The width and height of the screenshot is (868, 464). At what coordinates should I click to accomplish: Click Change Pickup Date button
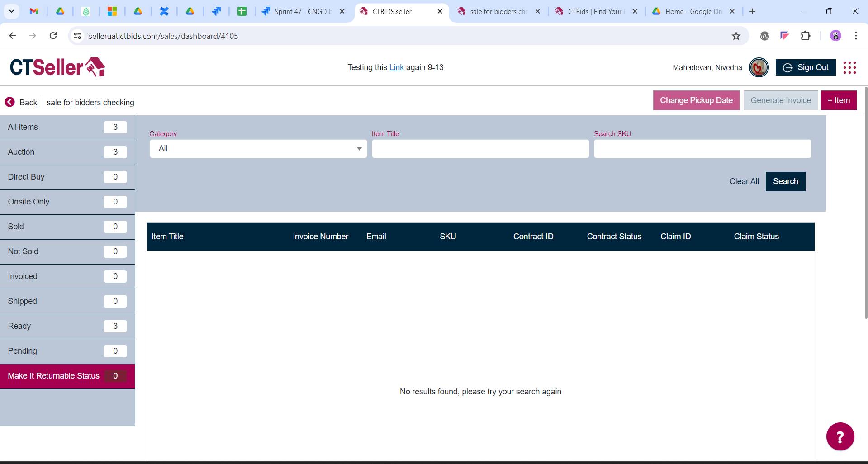696,100
